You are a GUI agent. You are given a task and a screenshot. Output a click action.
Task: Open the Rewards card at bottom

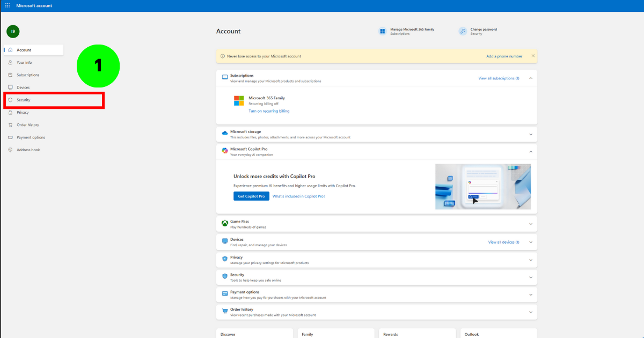[x=417, y=333]
